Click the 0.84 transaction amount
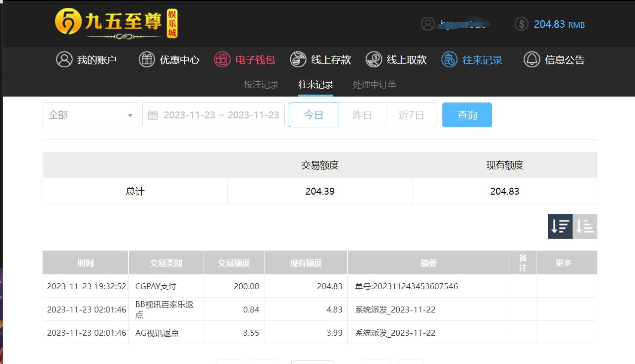This screenshot has height=364, width=635. 251,310
